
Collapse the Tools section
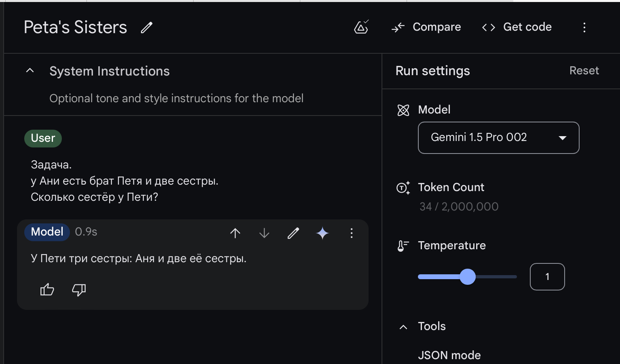coord(403,327)
